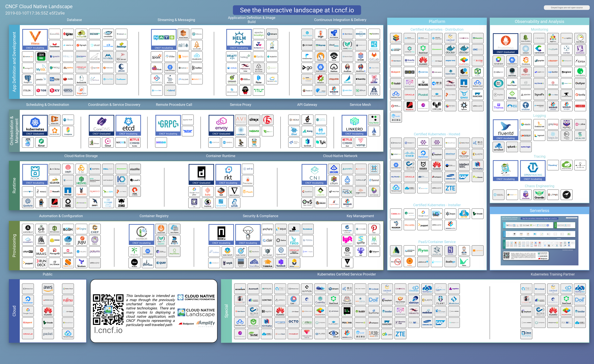Image resolution: width=594 pixels, height=364 pixels.
Task: Click the Harbor container registry tile
Action: [x=142, y=234]
